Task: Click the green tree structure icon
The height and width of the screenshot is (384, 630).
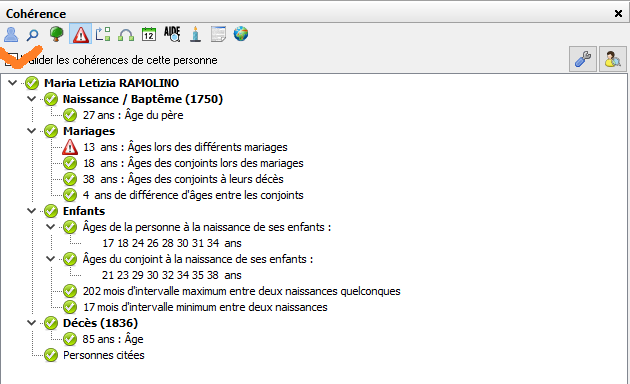Action: tap(103, 34)
